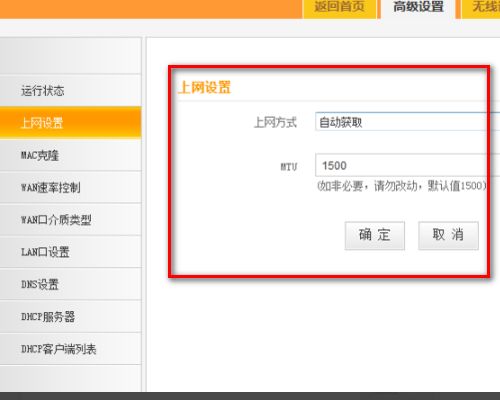Click the 取消 button
Viewport: 500px width, 400px height.
tap(448, 235)
